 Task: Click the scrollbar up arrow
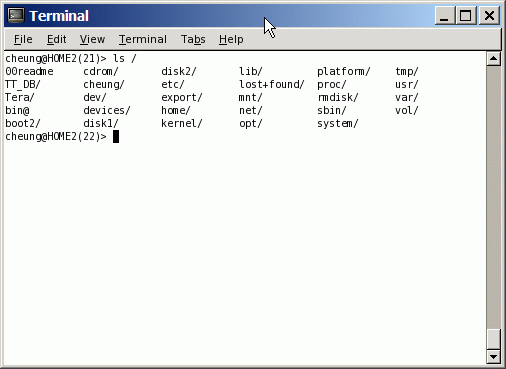(x=493, y=59)
